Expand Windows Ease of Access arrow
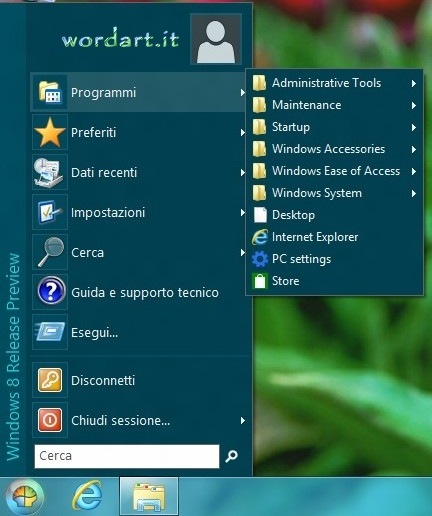The height and width of the screenshot is (516, 432). [x=414, y=171]
